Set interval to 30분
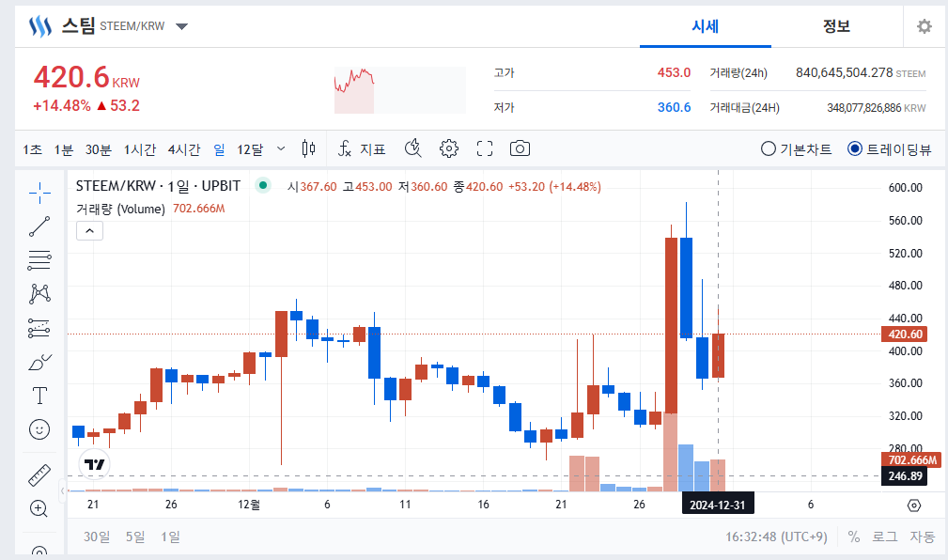This screenshot has width=948, height=560. tap(98, 149)
